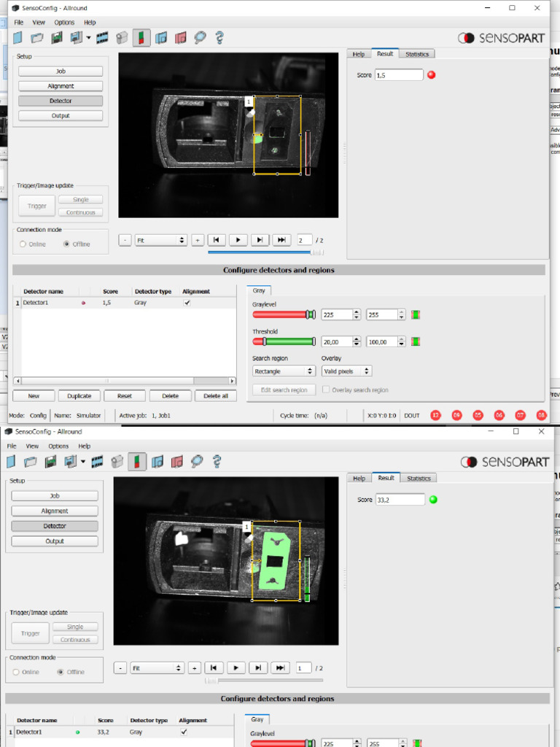Screen dimensions: 560x747
Task: Click DOUT indicator 12 in the status bar
Action: (435, 415)
